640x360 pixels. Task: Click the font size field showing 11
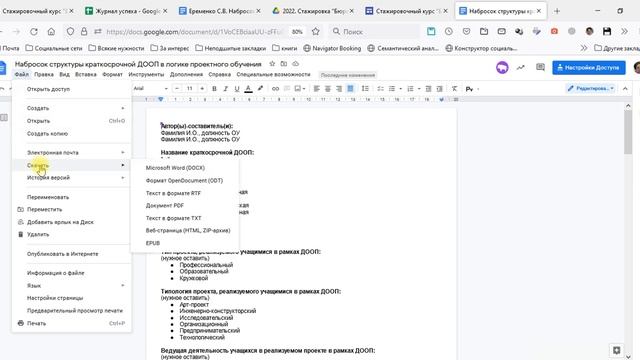tap(189, 89)
